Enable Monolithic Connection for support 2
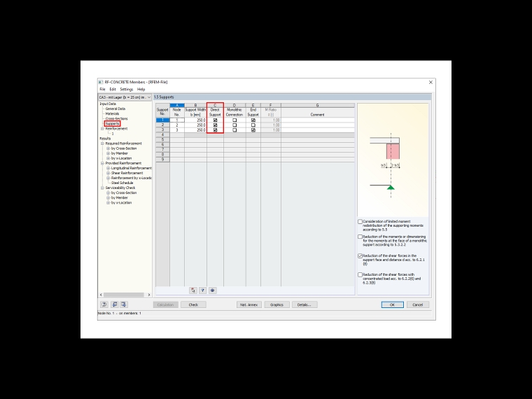The width and height of the screenshot is (532, 399). click(x=234, y=125)
